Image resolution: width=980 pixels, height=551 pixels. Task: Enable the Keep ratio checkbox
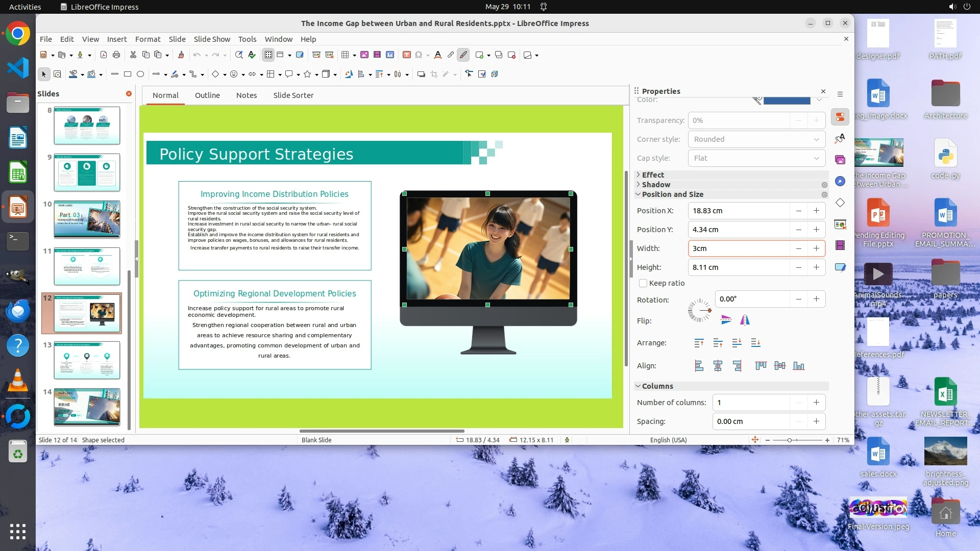pyautogui.click(x=643, y=283)
